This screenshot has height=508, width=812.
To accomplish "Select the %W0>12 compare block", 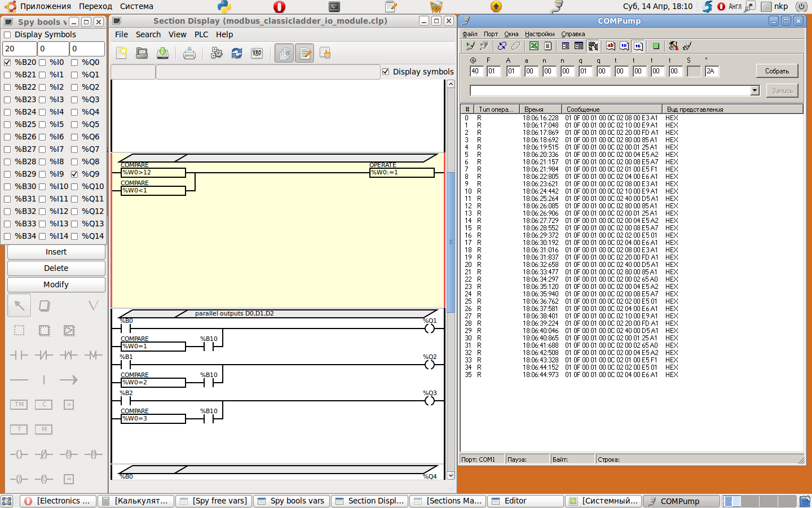I will [x=153, y=172].
